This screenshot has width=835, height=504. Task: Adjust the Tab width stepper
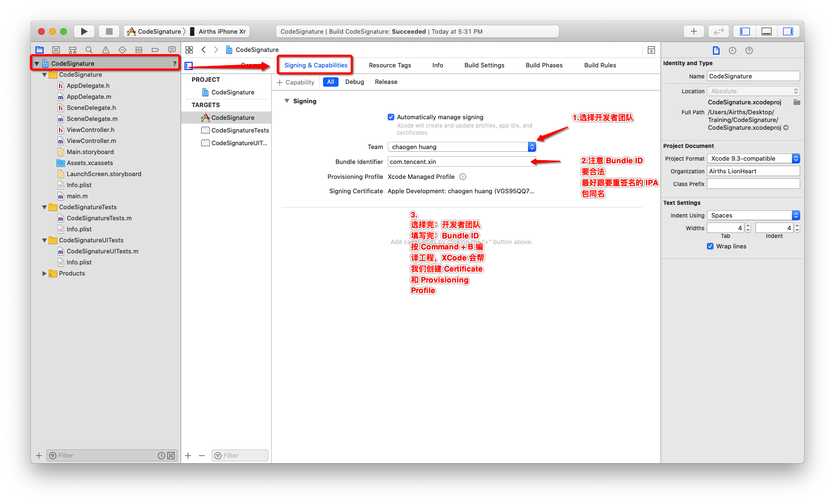click(748, 227)
